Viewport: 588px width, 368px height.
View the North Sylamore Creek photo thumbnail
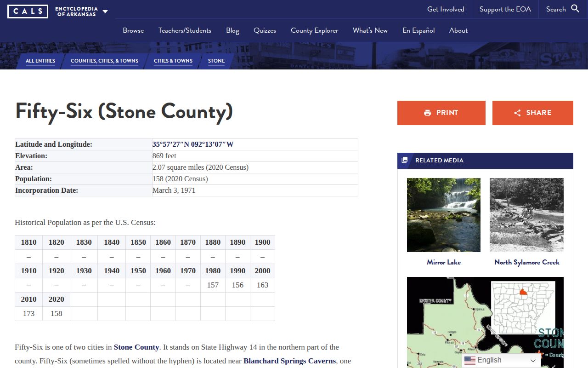pos(526,215)
